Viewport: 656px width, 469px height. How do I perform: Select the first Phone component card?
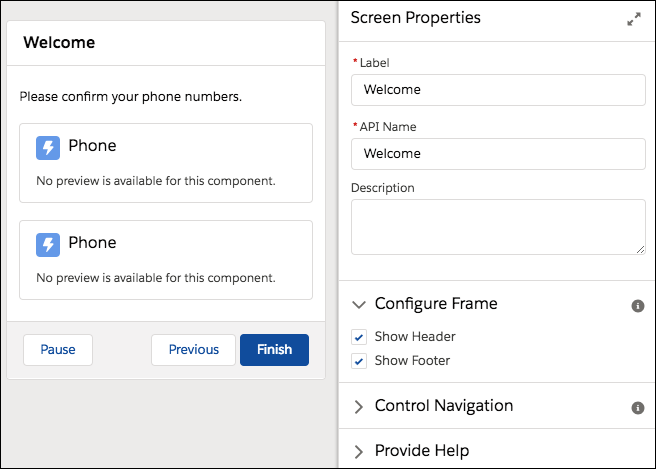click(x=166, y=164)
